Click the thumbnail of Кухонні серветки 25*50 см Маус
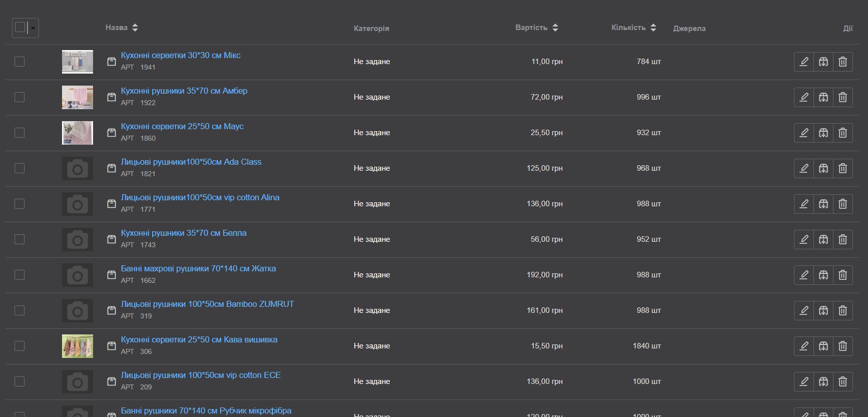868x417 pixels. (x=77, y=133)
